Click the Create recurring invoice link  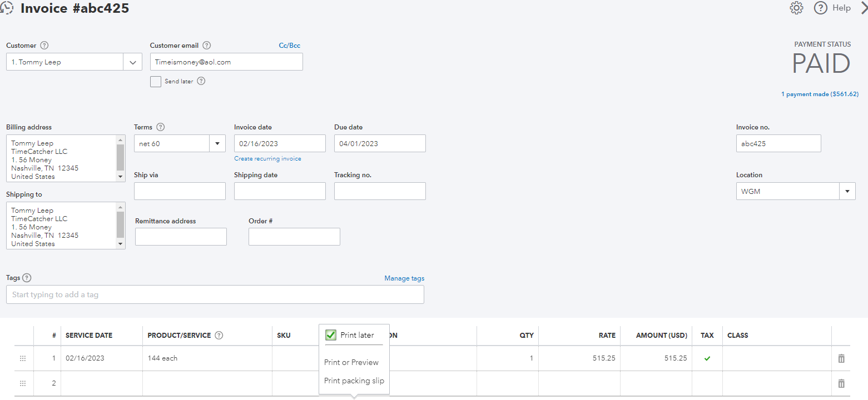click(267, 158)
